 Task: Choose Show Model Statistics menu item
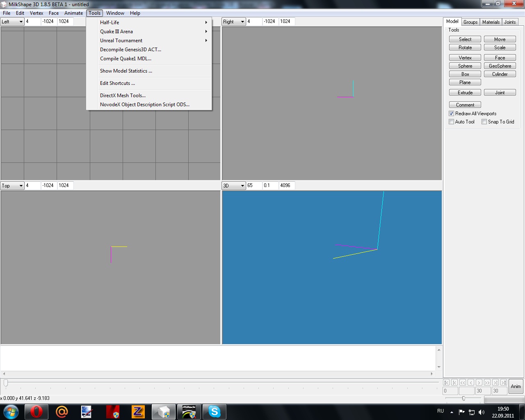click(x=149, y=71)
